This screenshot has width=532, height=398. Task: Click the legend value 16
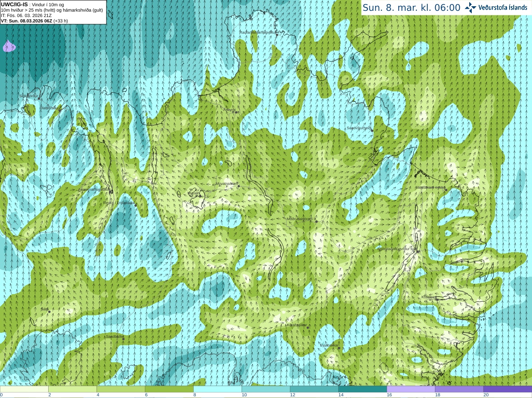point(389,395)
